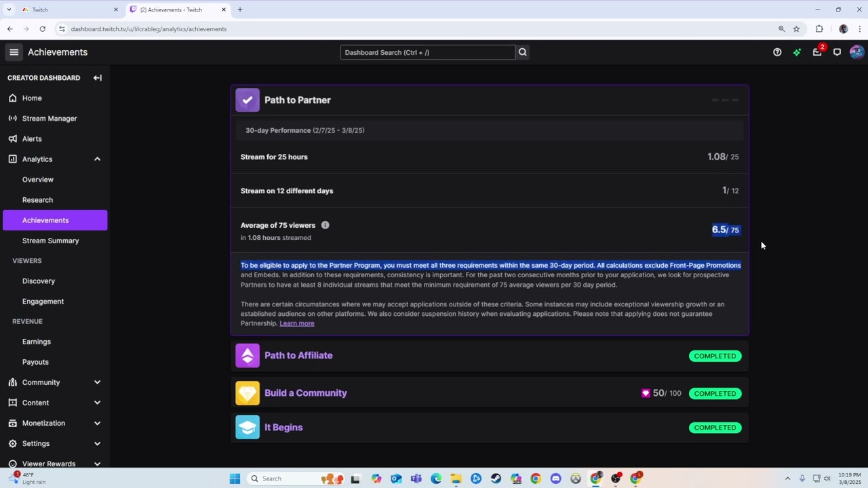Select the Achievements sidebar item
Screen dimensions: 868x488
coord(55,220)
